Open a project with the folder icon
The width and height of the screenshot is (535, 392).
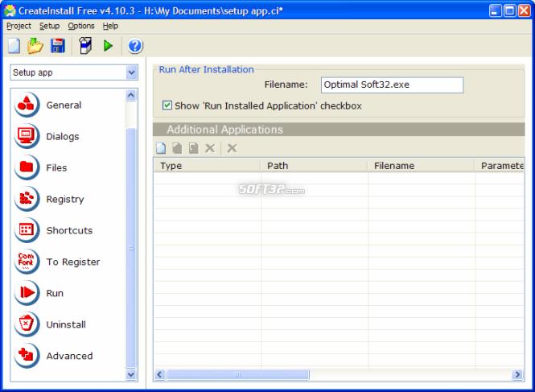35,46
